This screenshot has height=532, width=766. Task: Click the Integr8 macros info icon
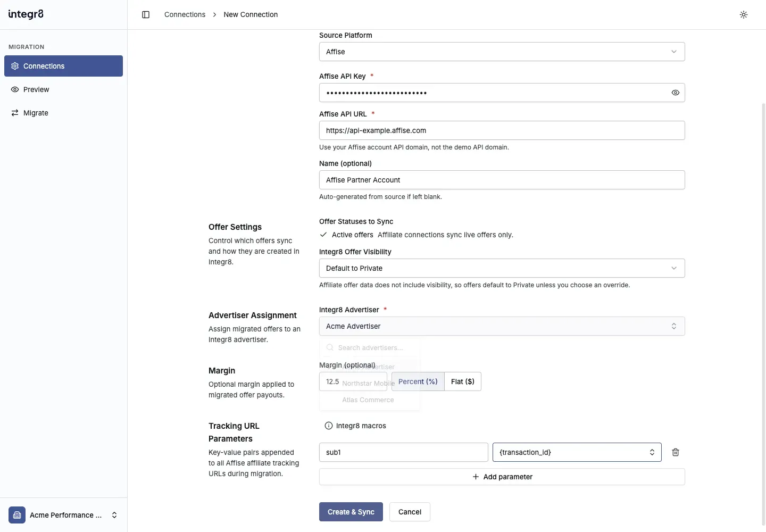click(329, 426)
